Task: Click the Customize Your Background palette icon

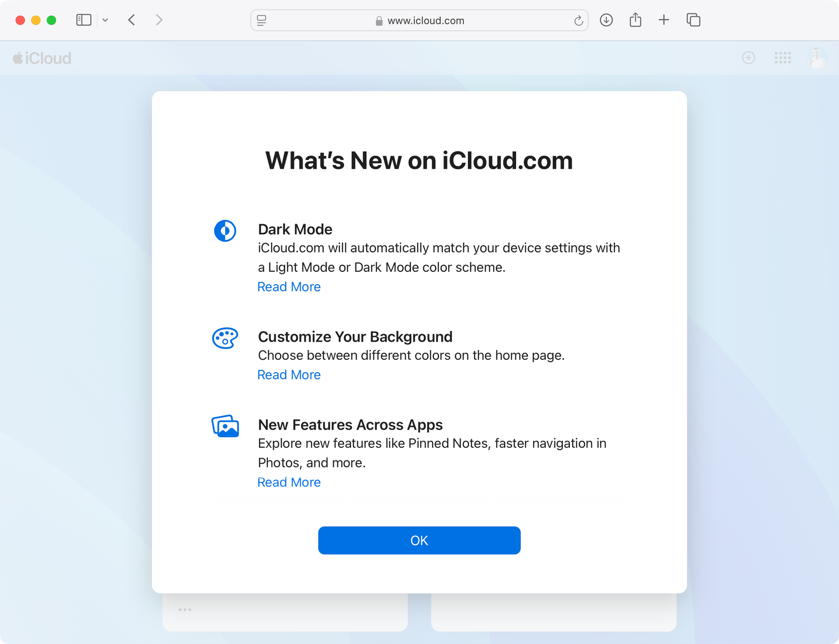Action: point(225,338)
